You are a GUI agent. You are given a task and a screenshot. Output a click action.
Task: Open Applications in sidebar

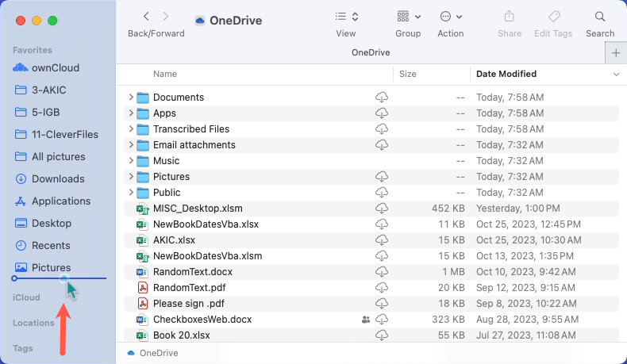(x=61, y=201)
